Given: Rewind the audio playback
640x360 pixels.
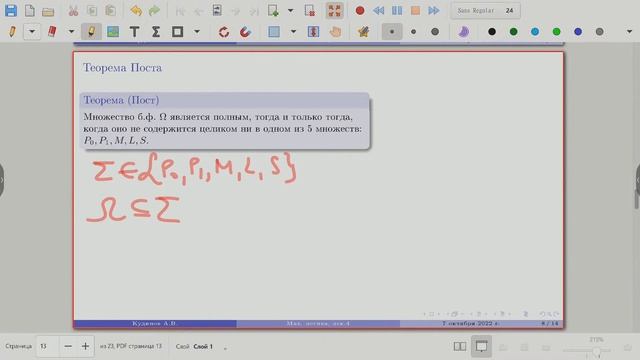Looking at the screenshot, I should (x=378, y=11).
